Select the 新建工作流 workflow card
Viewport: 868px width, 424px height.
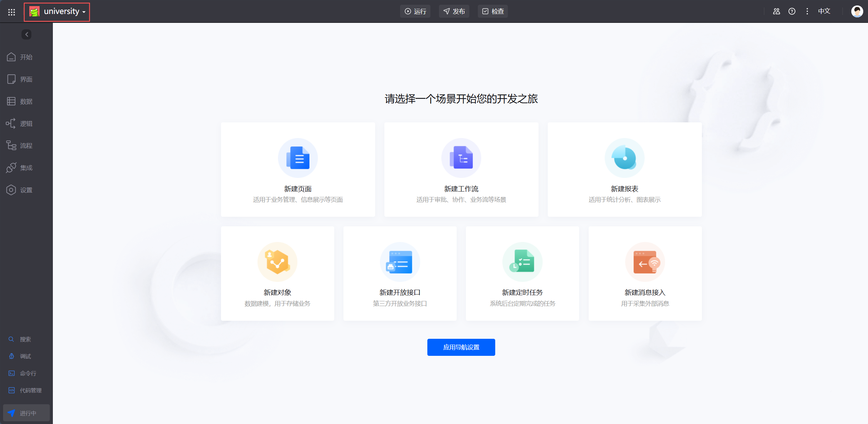[x=461, y=169]
